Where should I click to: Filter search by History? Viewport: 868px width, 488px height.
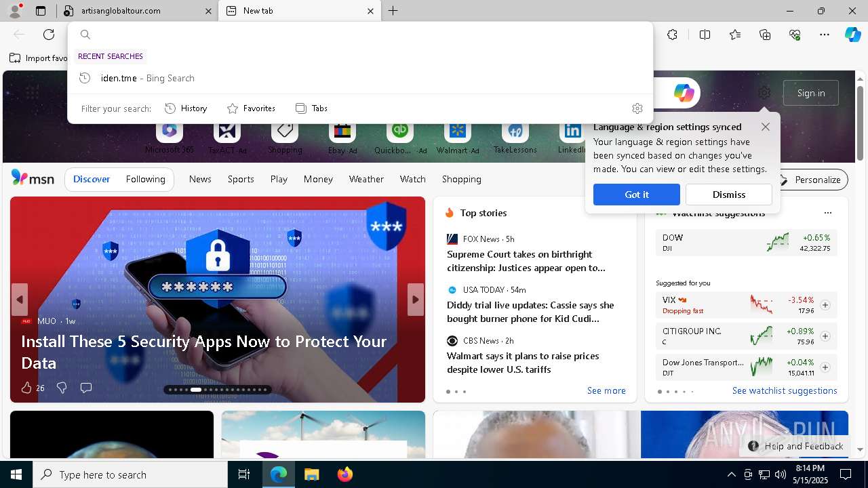click(186, 108)
